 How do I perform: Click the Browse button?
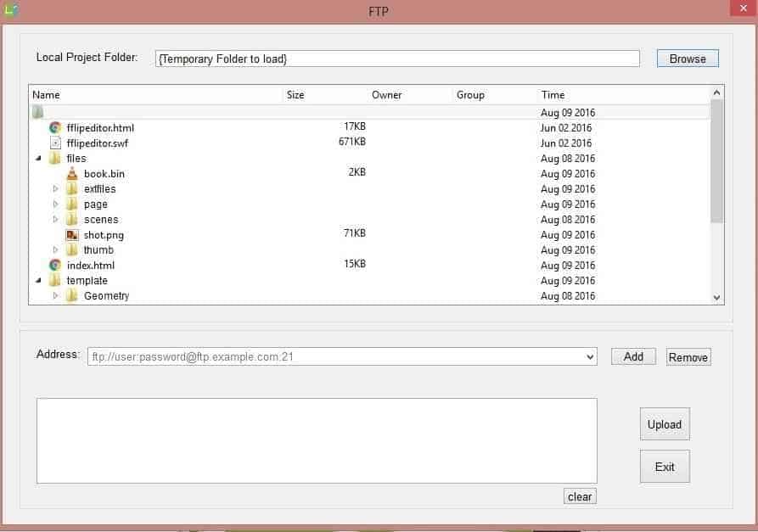click(x=688, y=59)
